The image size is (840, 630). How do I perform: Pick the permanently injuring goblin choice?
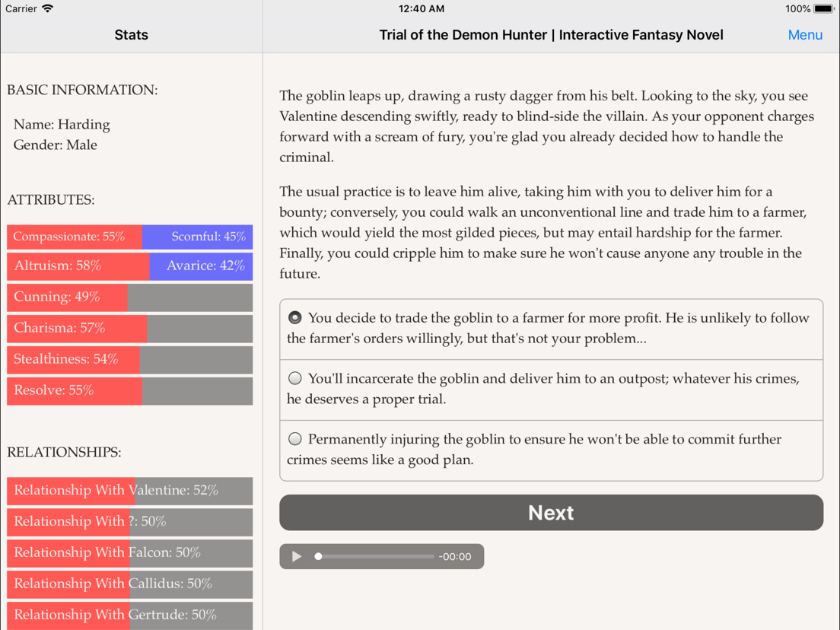coord(551,450)
